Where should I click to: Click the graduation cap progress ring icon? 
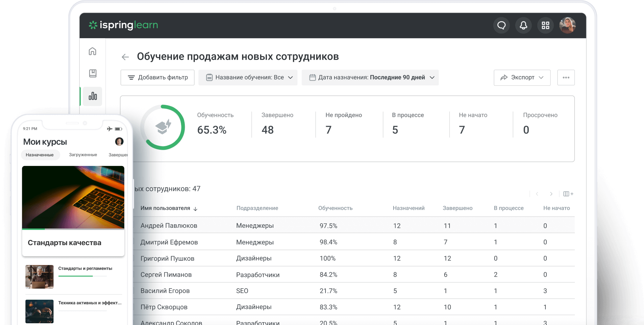click(163, 127)
